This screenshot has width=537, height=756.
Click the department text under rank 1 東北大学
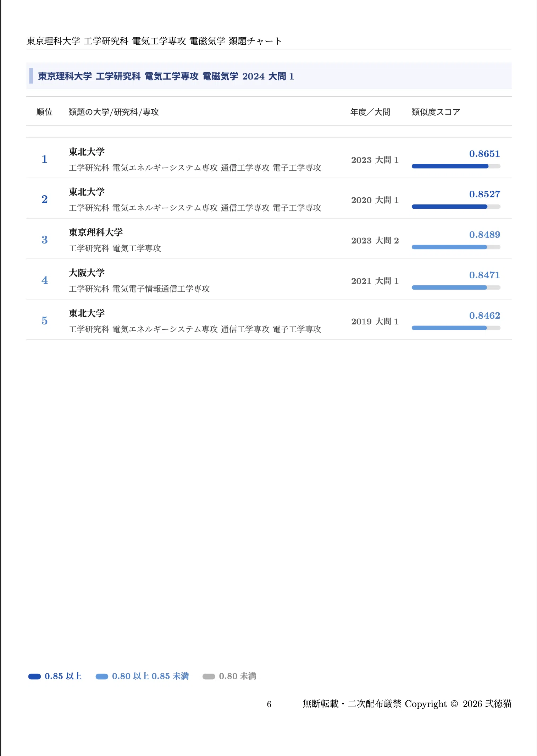pos(195,168)
